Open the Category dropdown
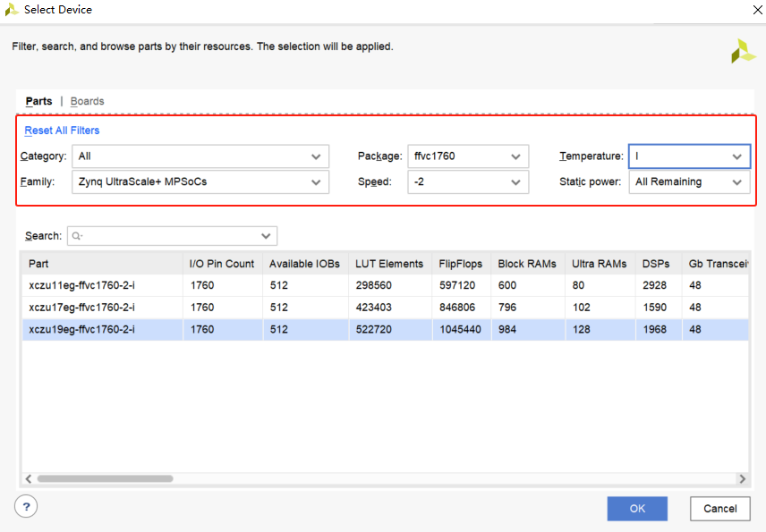Screen dimensions: 766x532 pos(200,156)
